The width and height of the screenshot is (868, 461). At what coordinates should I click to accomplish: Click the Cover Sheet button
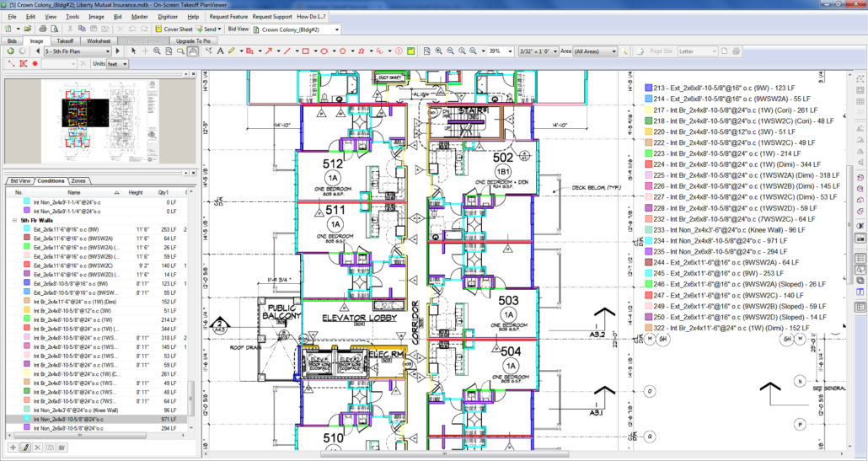click(174, 29)
